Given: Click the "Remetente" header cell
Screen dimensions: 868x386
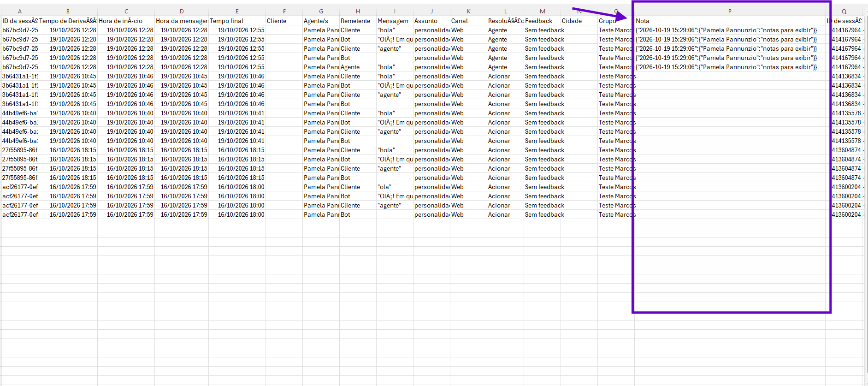Looking at the screenshot, I should [x=358, y=21].
